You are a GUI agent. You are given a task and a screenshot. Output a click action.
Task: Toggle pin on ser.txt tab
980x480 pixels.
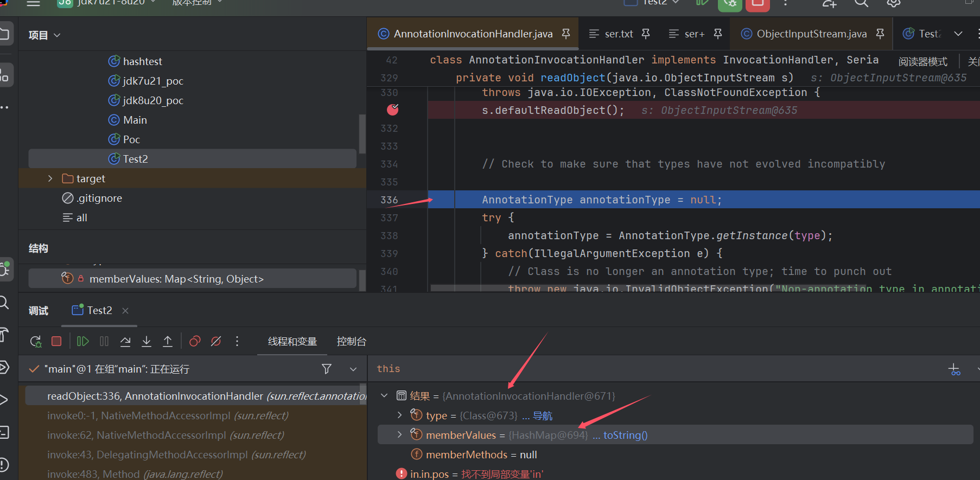(646, 34)
